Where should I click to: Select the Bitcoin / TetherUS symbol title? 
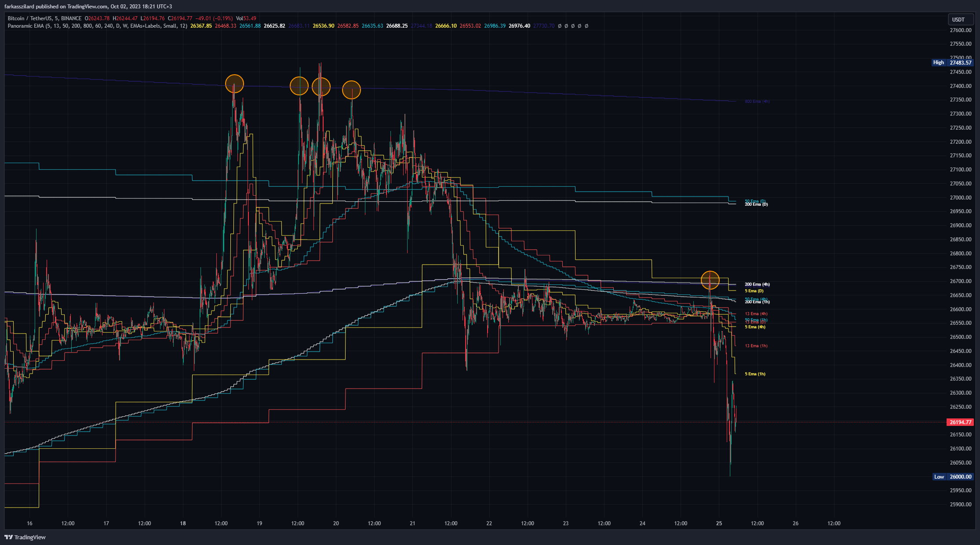[x=44, y=18]
